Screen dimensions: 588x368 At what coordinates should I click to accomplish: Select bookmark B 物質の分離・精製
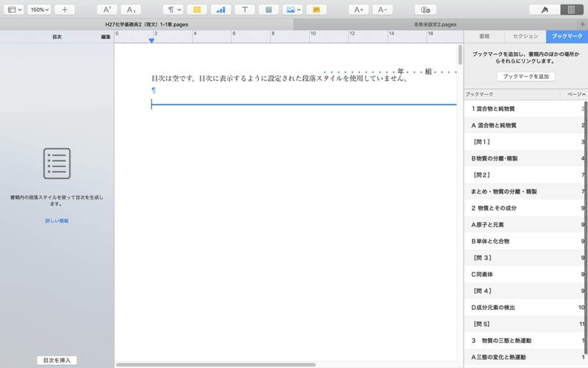point(526,158)
